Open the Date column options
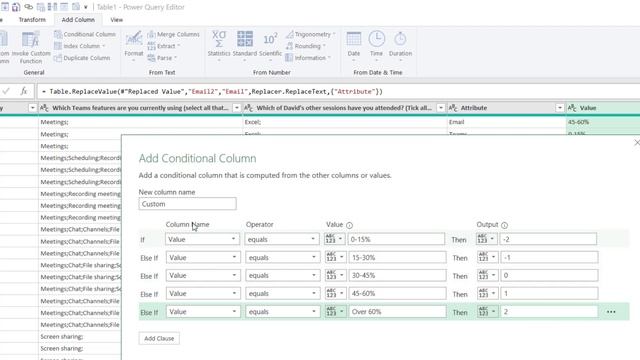The width and height of the screenshot is (640, 360). 353,46
